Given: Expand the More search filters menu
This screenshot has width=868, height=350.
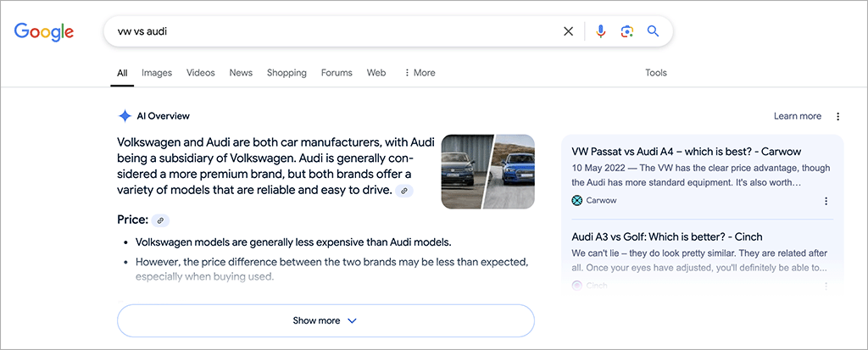Looking at the screenshot, I should pyautogui.click(x=420, y=73).
